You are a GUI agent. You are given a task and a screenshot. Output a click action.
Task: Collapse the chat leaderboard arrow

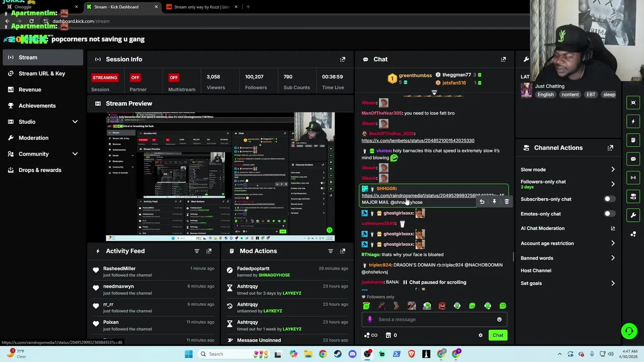(434, 93)
